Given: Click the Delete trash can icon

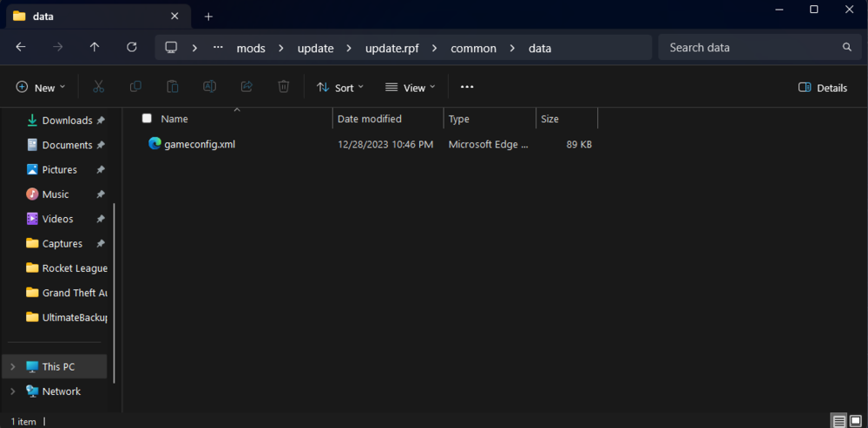Looking at the screenshot, I should pos(284,87).
